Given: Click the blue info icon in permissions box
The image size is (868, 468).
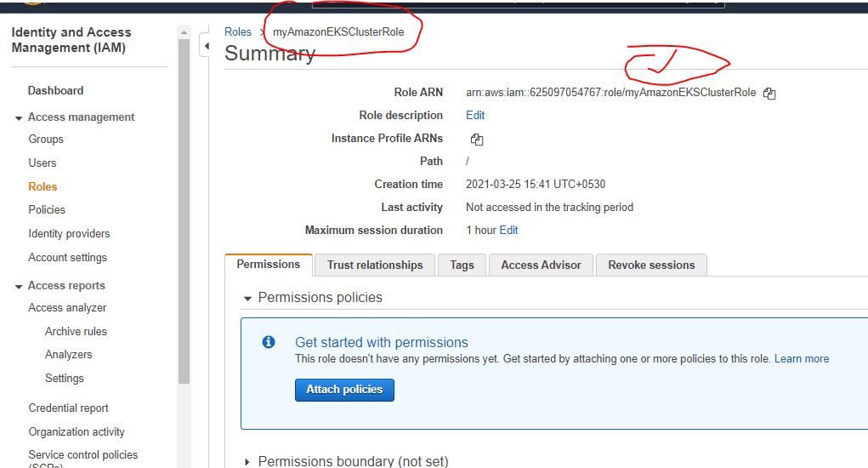Looking at the screenshot, I should pyautogui.click(x=269, y=342).
